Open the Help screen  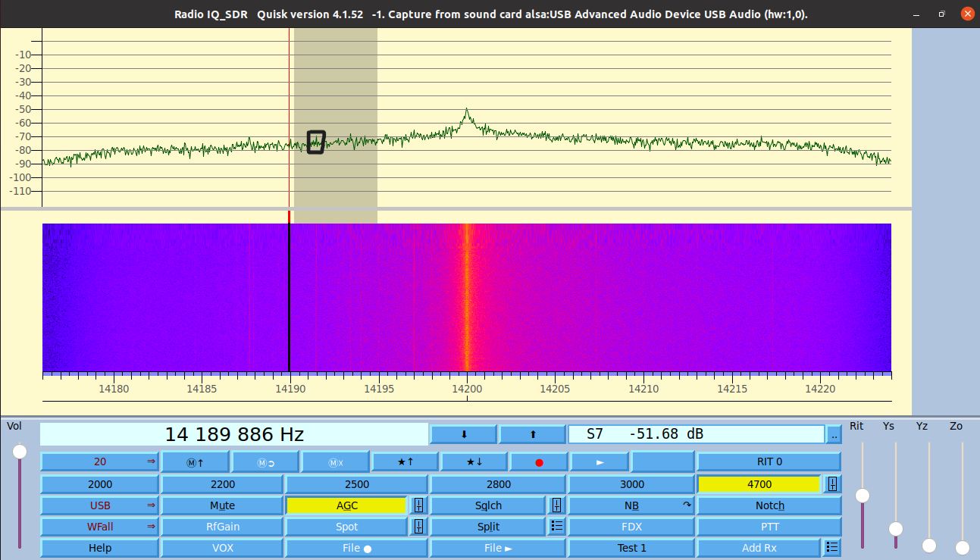click(x=99, y=547)
